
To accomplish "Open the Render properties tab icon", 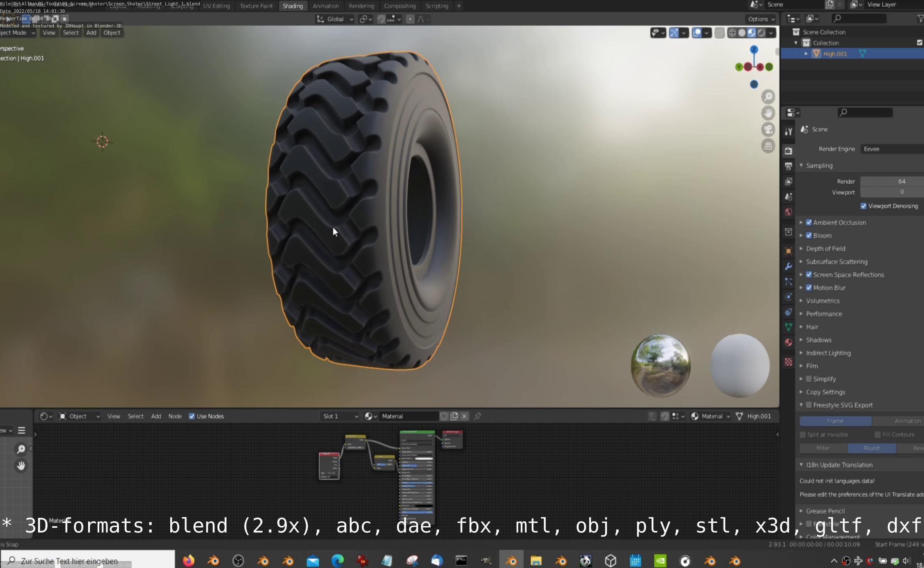I will point(788,150).
